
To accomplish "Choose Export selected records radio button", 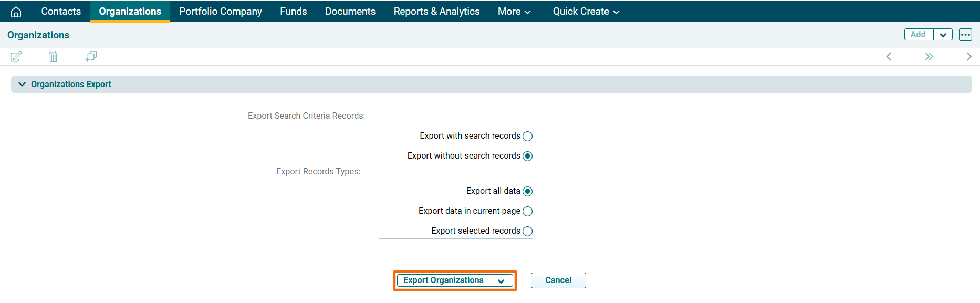I will tap(528, 232).
